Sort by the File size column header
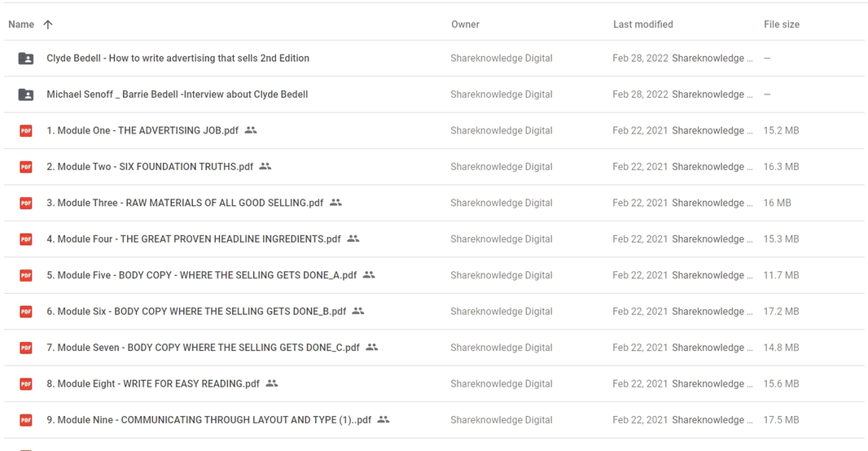 [781, 24]
